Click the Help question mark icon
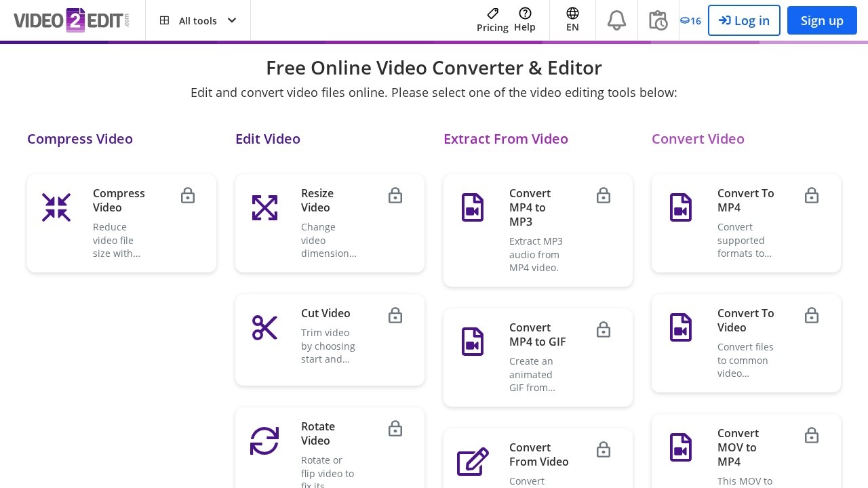Screen dimensions: 868x488 pos(525,13)
